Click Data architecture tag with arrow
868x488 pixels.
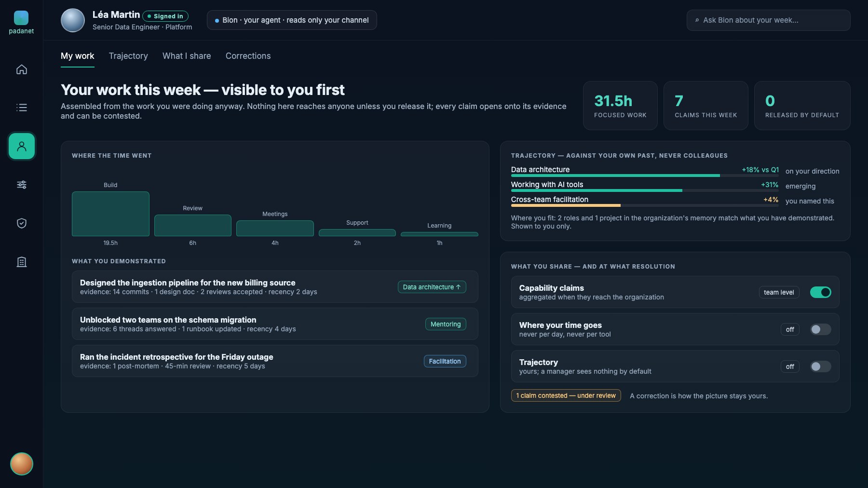point(432,287)
